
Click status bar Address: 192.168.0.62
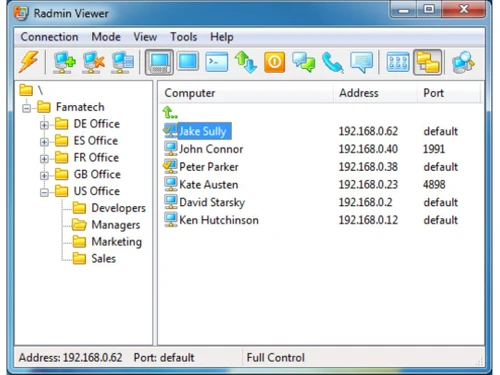tap(70, 357)
